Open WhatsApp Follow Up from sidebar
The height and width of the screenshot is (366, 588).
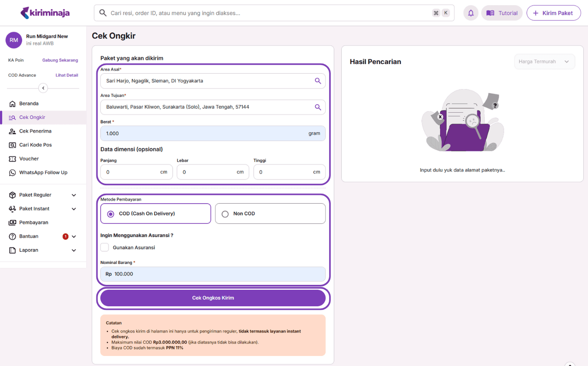tap(43, 172)
